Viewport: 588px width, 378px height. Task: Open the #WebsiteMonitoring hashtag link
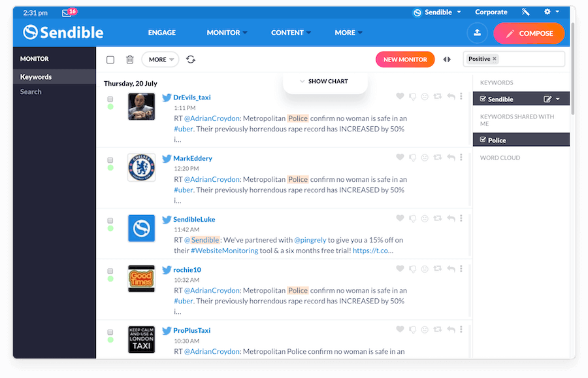pyautogui.click(x=224, y=250)
